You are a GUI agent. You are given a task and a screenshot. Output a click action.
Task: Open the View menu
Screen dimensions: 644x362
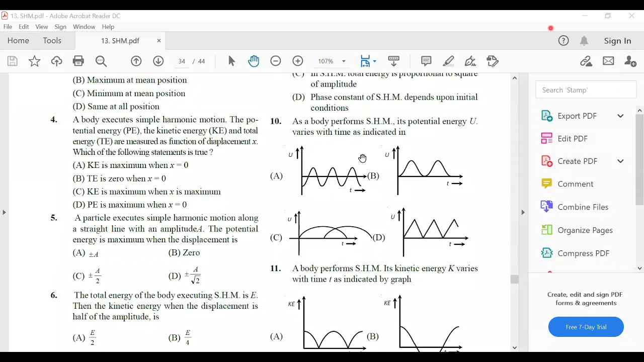tap(42, 27)
